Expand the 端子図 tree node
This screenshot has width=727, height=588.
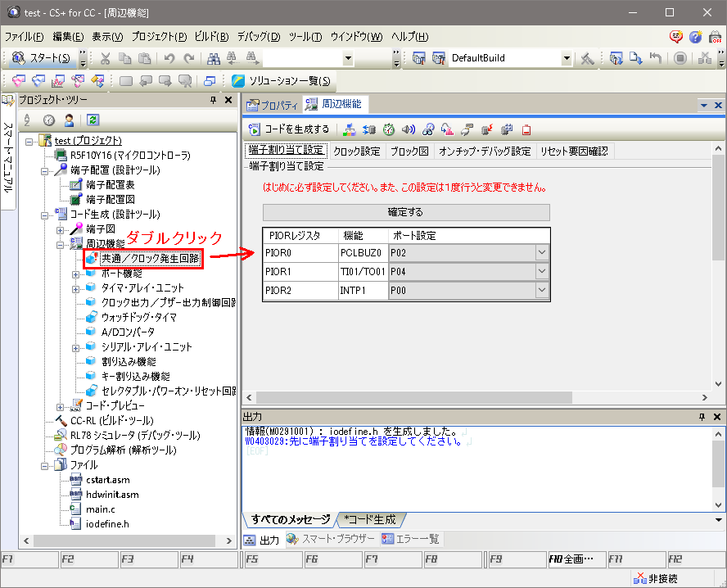tap(61, 230)
